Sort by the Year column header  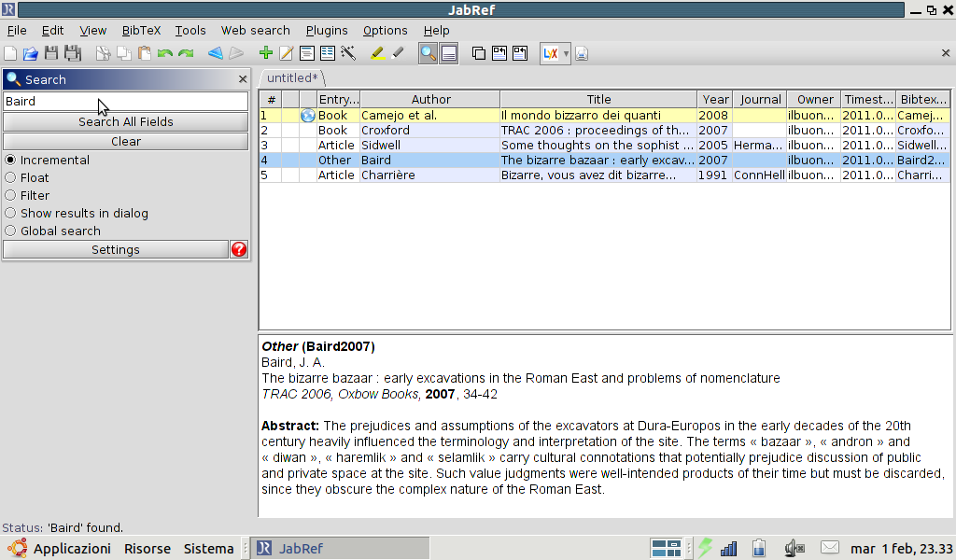pyautogui.click(x=715, y=99)
